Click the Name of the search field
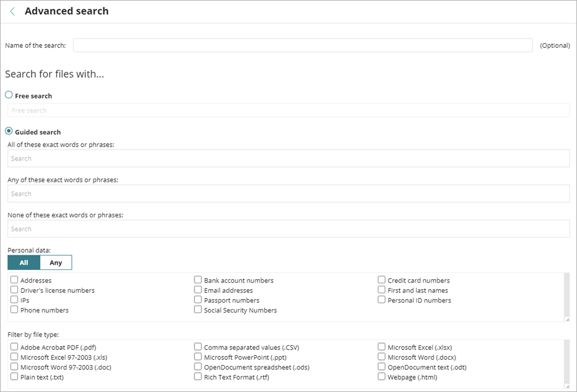The image size is (577, 392). (302, 45)
